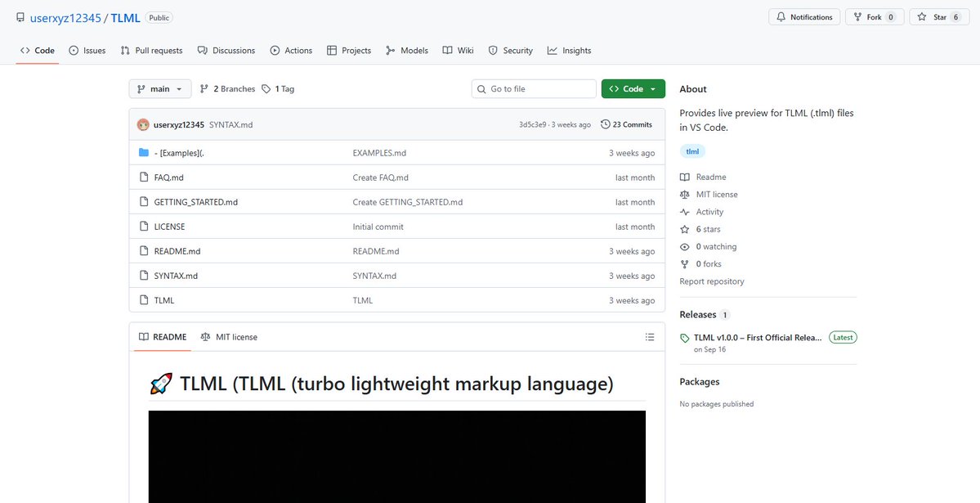View the 1 Tag link
Screen dimensions: 980x503
[x=278, y=89]
